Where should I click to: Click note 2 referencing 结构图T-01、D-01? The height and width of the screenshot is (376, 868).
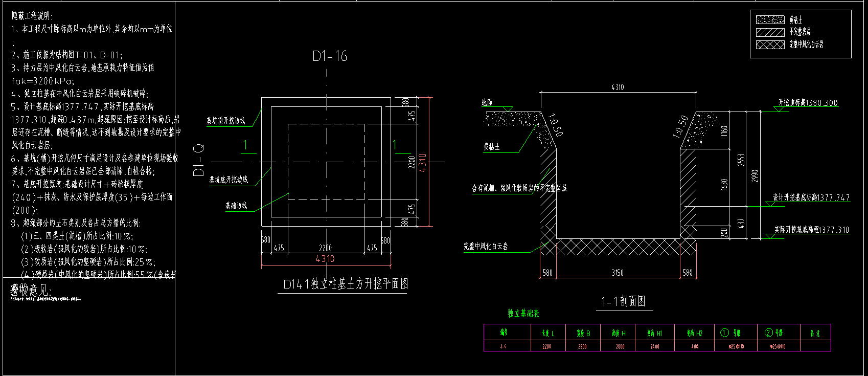[x=67, y=55]
